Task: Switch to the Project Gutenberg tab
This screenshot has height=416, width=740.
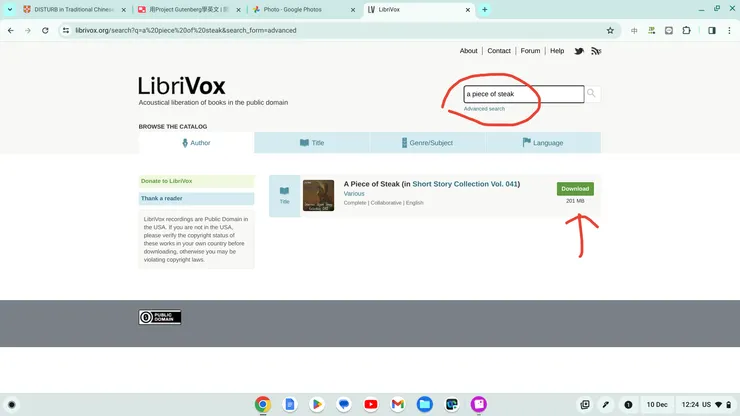Action: tap(189, 9)
